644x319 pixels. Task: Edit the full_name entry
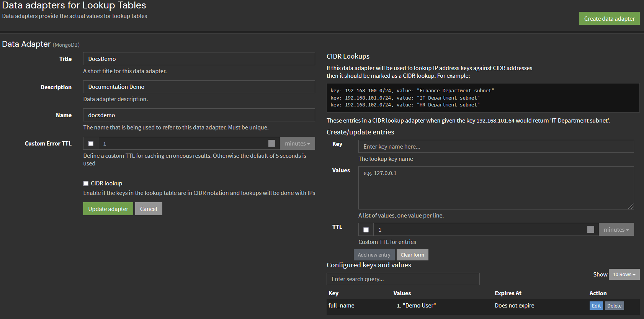(596, 306)
